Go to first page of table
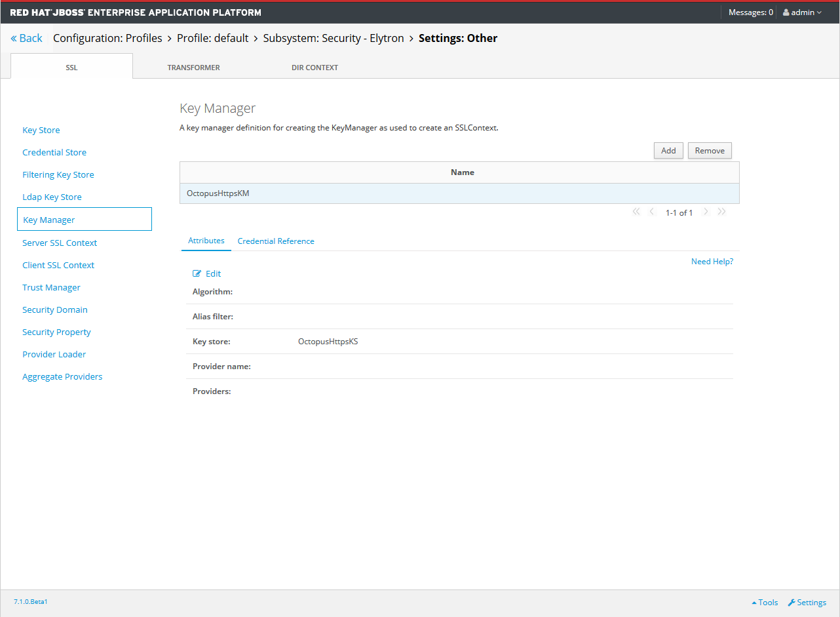 point(636,212)
